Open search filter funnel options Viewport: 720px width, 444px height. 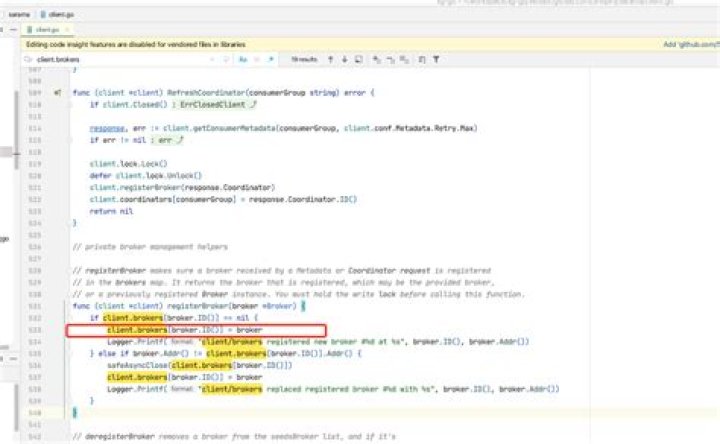coord(436,59)
